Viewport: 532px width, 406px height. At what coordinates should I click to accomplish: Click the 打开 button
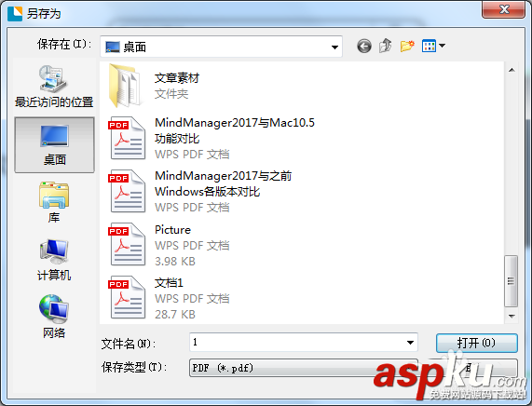pos(477,344)
